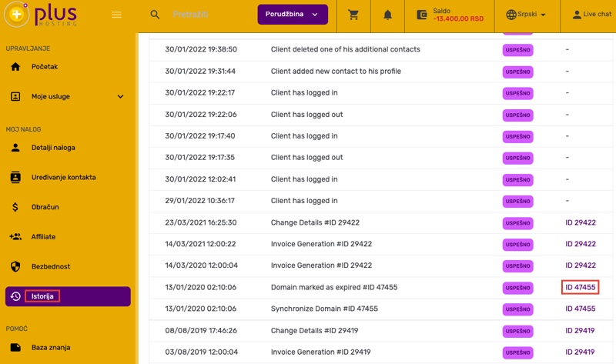Open the Porudžbina dropdown
The width and height of the screenshot is (616, 364).
292,15
